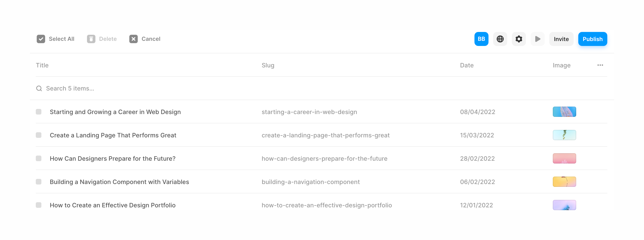The image size is (644, 240).
Task: Open the three-dot column options menu
Action: click(x=600, y=65)
